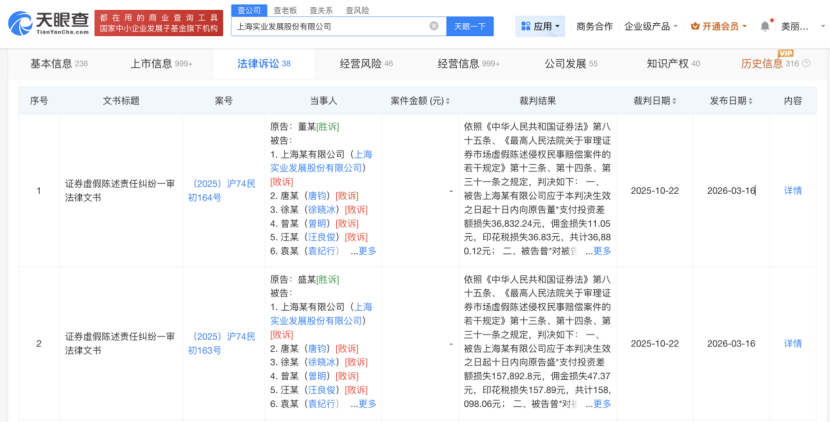Click 徐晓冰 link in row 2
Viewport: 830px width, 422px height.
click(322, 362)
